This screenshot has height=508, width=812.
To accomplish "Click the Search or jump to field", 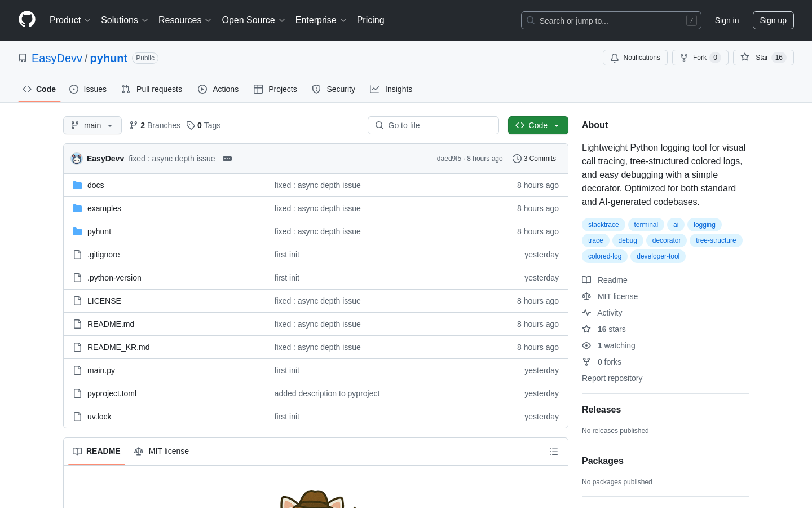I will (611, 20).
